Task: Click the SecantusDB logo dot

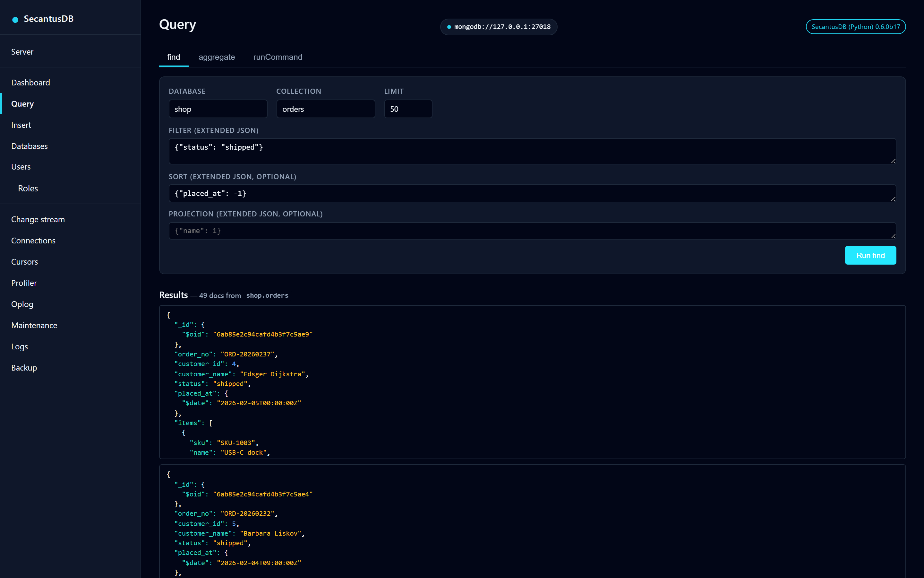Action: (x=15, y=20)
